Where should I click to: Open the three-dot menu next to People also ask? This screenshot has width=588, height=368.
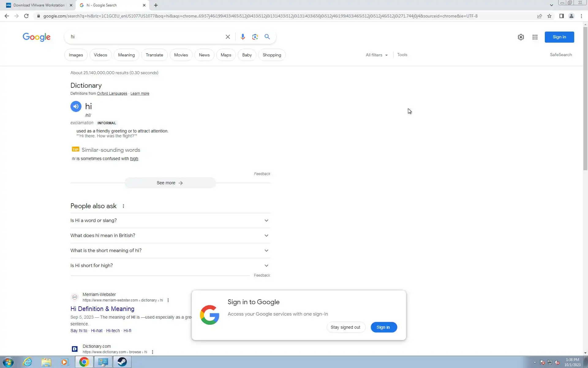[x=123, y=206]
